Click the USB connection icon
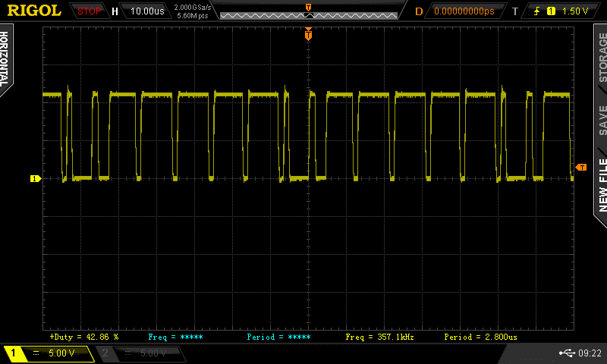 tap(567, 353)
